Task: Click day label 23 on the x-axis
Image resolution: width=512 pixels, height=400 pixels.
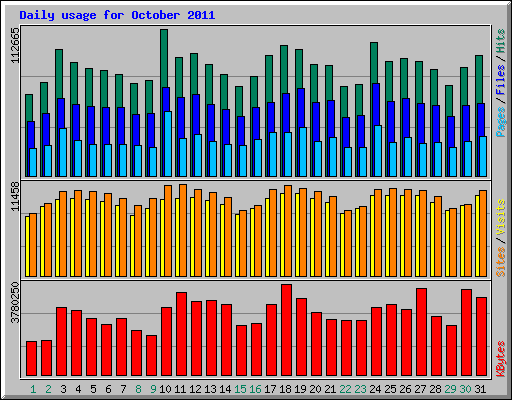Action: pyautogui.click(x=360, y=389)
